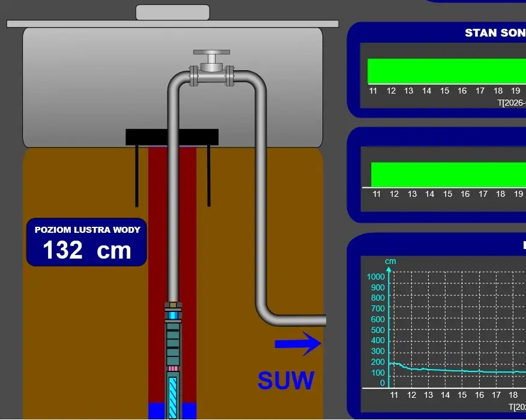Select the 200 value on the trend y-axis
Screen dimensions: 526x420
click(378, 362)
